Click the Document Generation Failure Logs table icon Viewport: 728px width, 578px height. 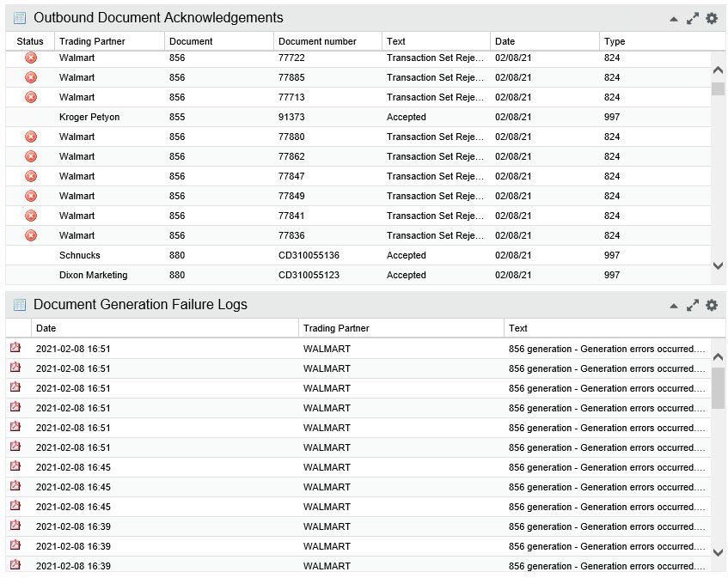[20, 305]
